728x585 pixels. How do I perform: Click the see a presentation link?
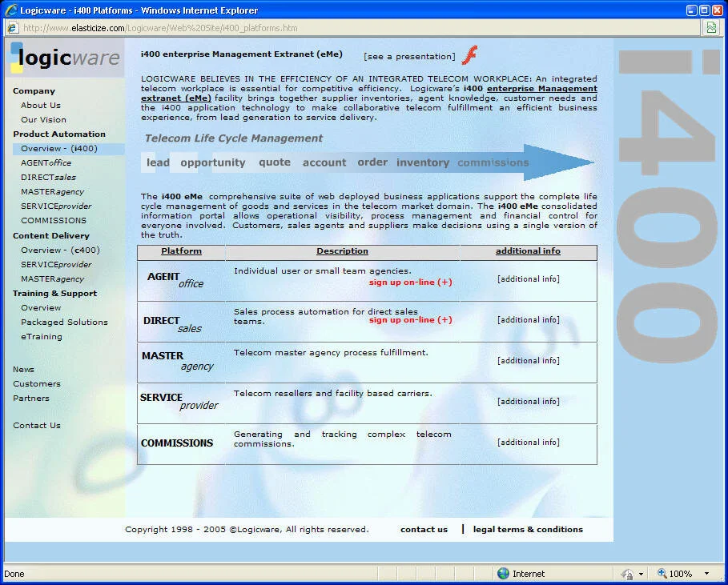point(409,57)
